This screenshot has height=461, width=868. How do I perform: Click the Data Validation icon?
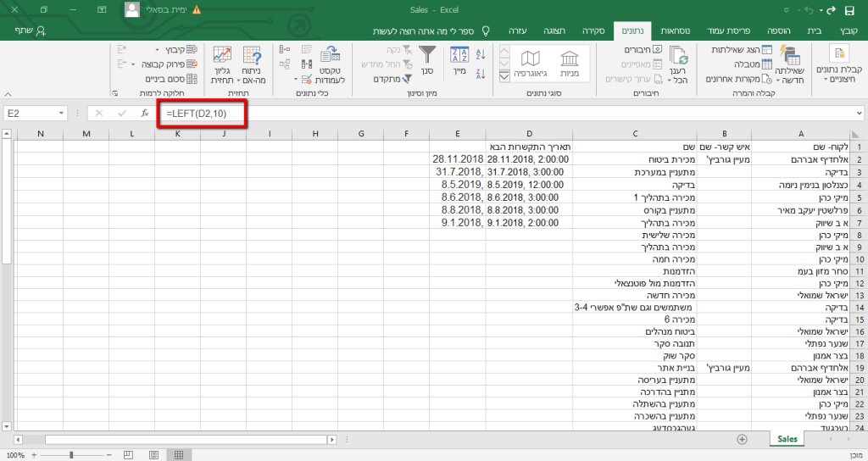(x=307, y=79)
